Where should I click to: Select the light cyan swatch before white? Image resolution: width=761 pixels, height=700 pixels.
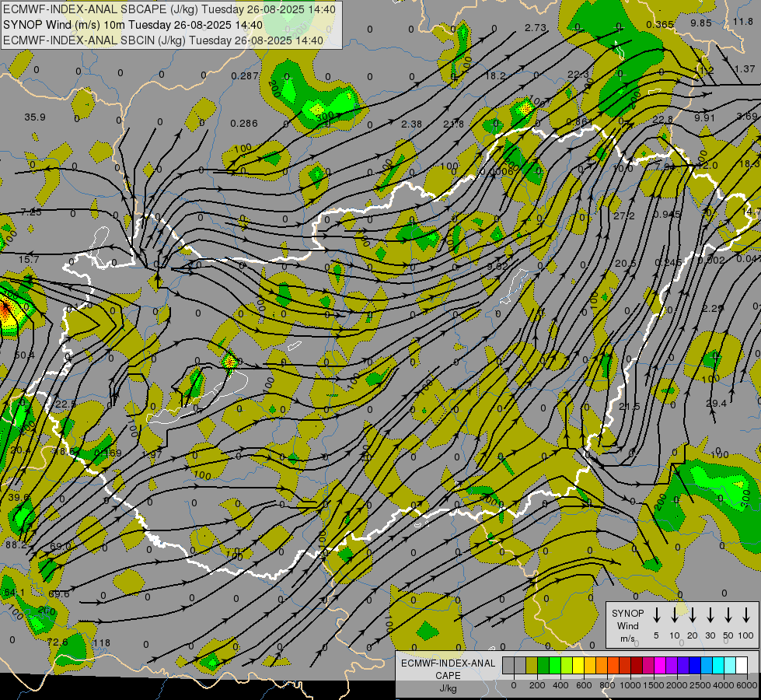(729, 666)
